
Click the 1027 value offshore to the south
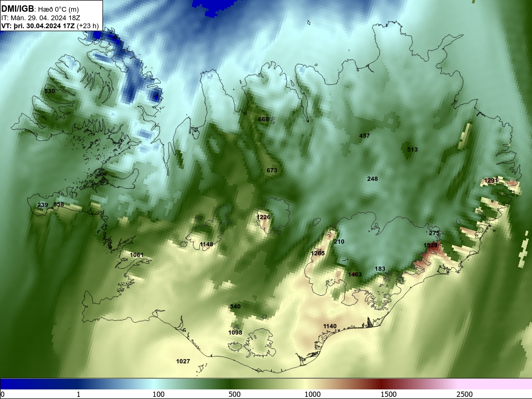183,361
